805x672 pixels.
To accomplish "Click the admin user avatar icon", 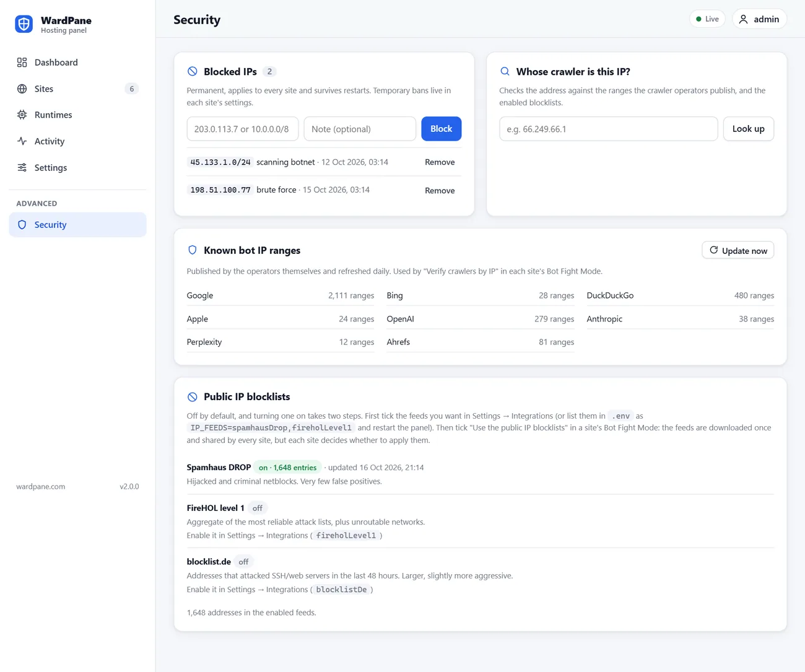I will 744,19.
